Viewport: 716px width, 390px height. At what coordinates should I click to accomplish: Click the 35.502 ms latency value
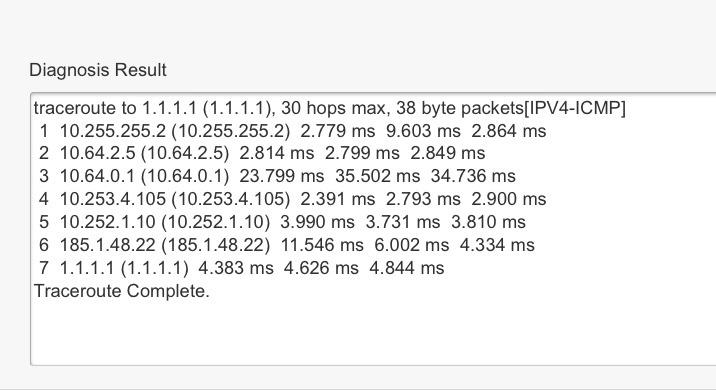[x=377, y=176]
